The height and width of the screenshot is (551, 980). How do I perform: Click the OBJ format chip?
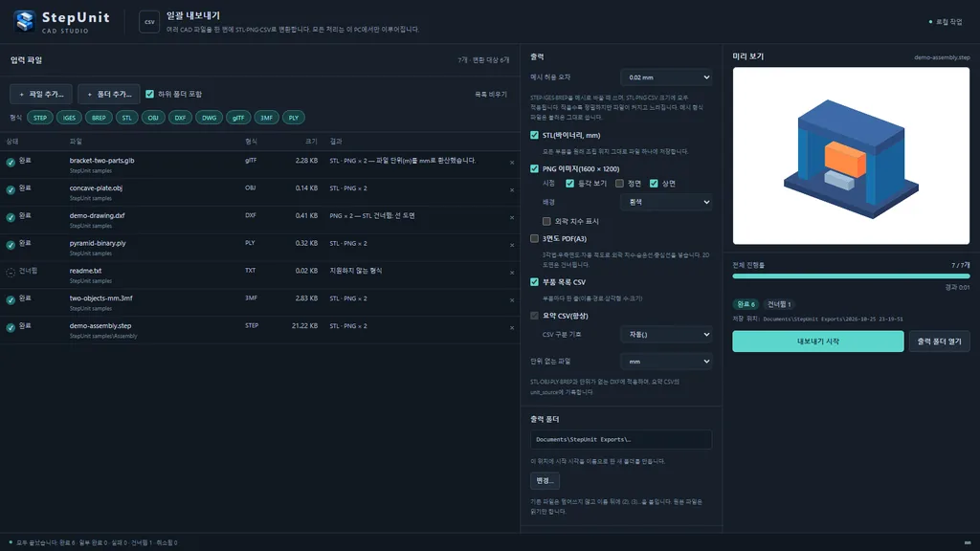153,118
